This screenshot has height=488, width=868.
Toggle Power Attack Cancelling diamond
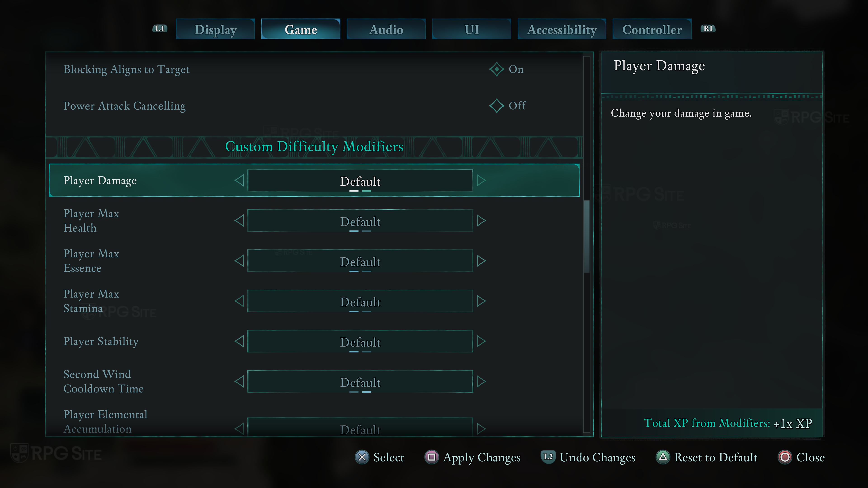[x=496, y=106]
